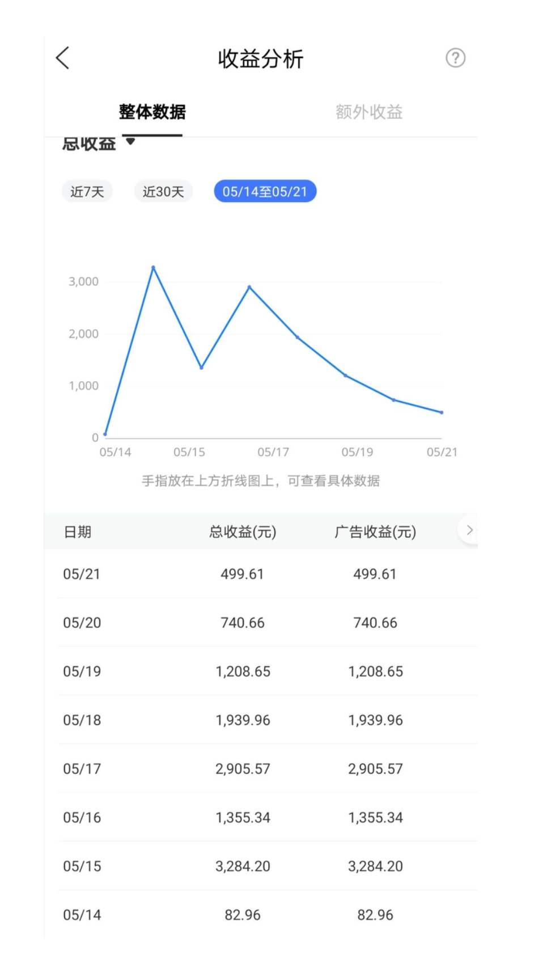Select the 05/18 date cell

point(82,720)
